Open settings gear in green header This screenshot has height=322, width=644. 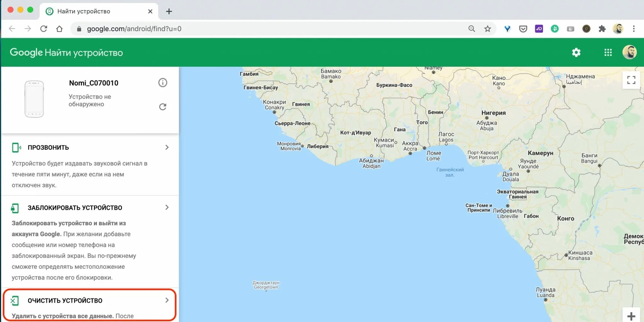(x=576, y=52)
